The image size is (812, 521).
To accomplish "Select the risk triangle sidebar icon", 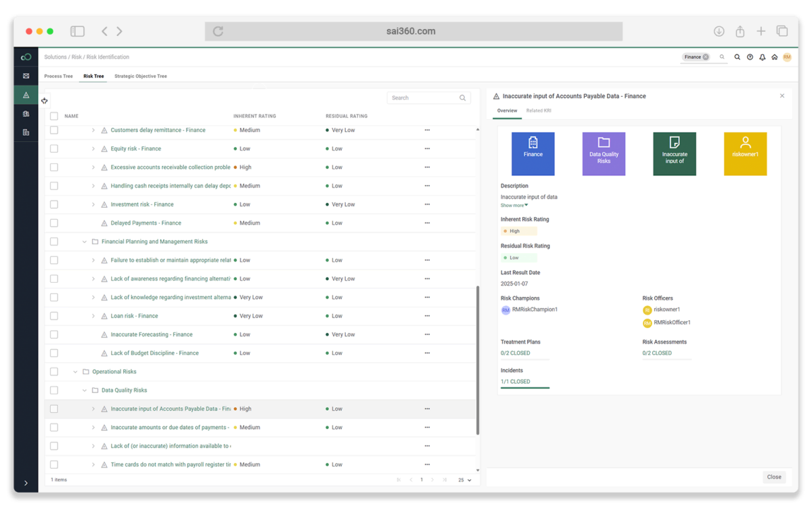I will coord(26,95).
